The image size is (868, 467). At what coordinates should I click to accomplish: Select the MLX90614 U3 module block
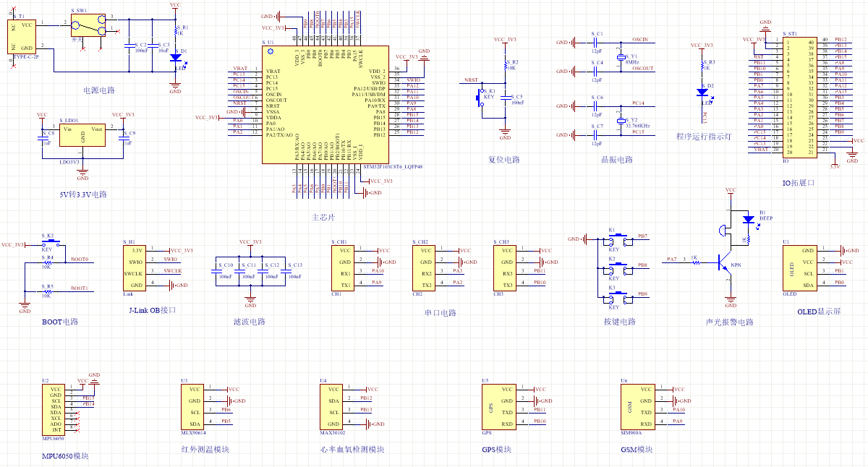192,406
